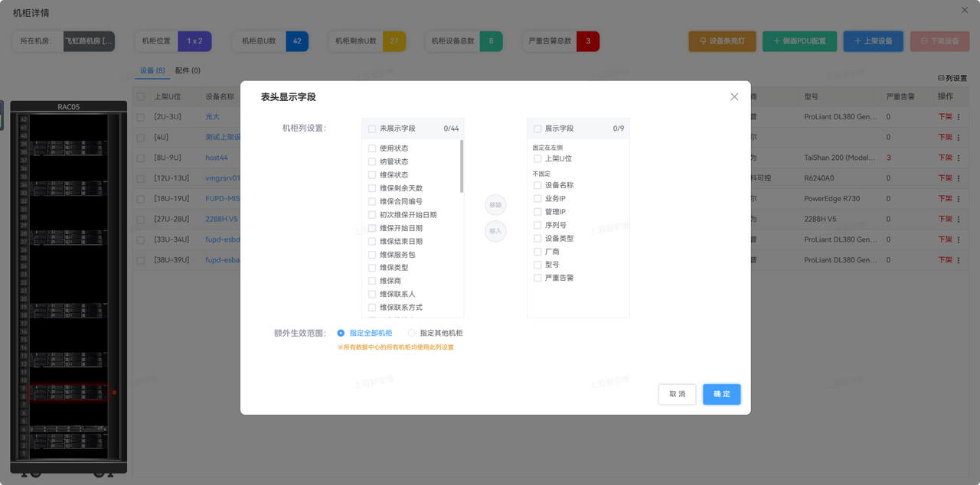The width and height of the screenshot is (980, 485).
Task: Check the 维保开始日期 checkbox
Action: (372, 228)
